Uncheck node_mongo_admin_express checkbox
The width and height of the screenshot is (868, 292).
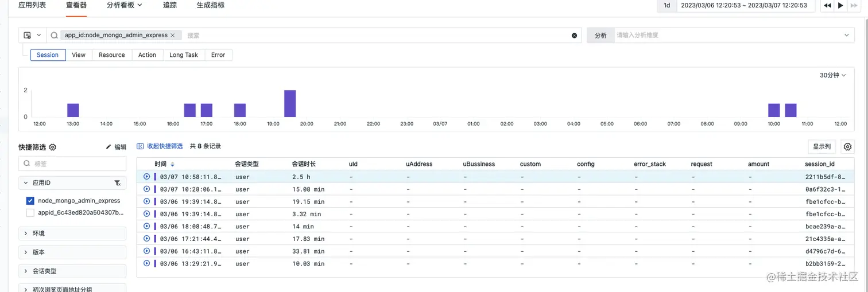pyautogui.click(x=30, y=201)
